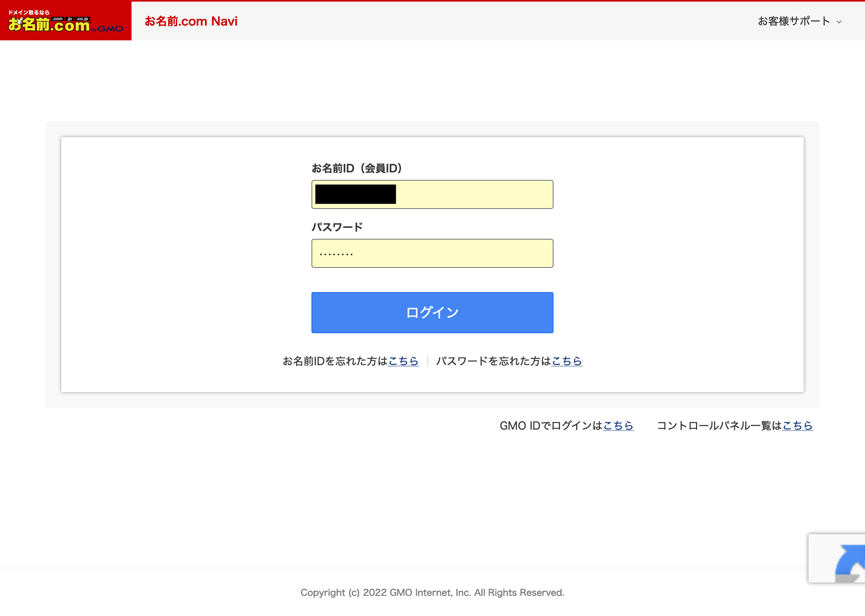Click the パスワード field label

click(337, 227)
